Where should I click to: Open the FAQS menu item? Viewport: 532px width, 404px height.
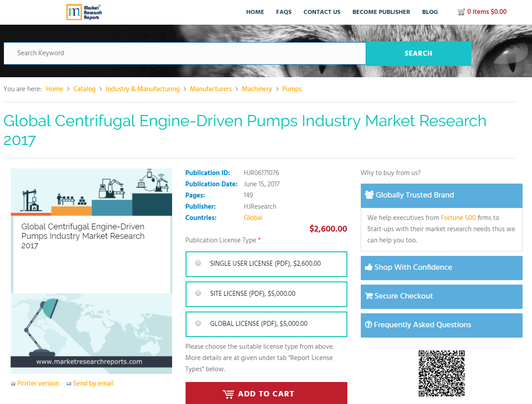(x=284, y=12)
